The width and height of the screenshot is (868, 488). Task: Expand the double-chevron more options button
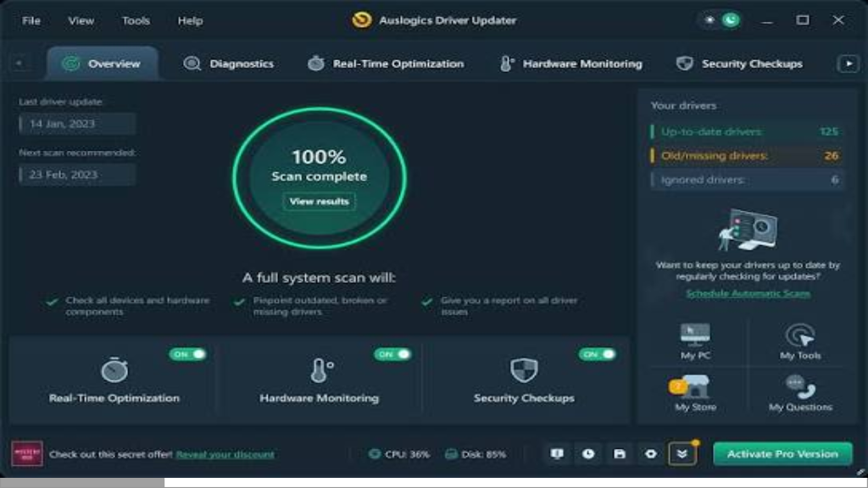682,454
